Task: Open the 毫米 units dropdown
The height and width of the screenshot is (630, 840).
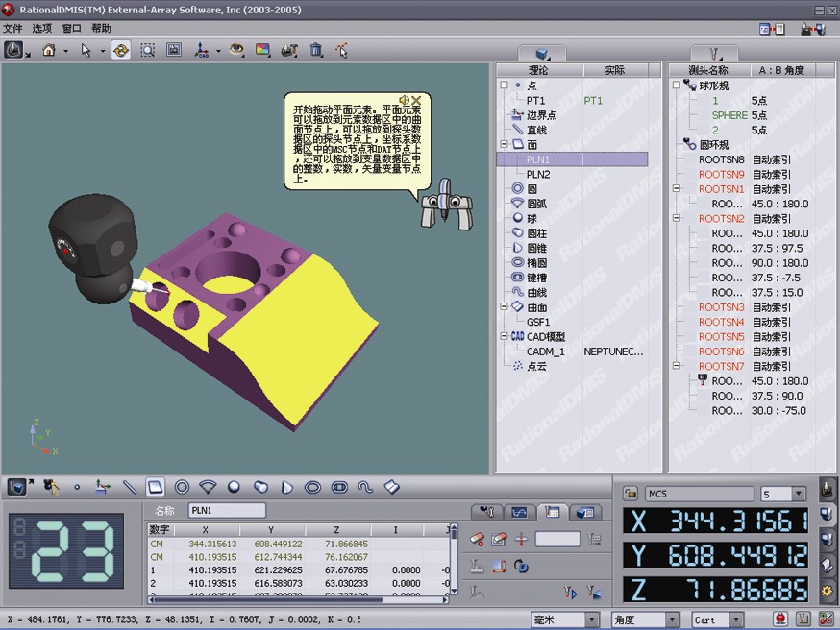Action: 592,620
